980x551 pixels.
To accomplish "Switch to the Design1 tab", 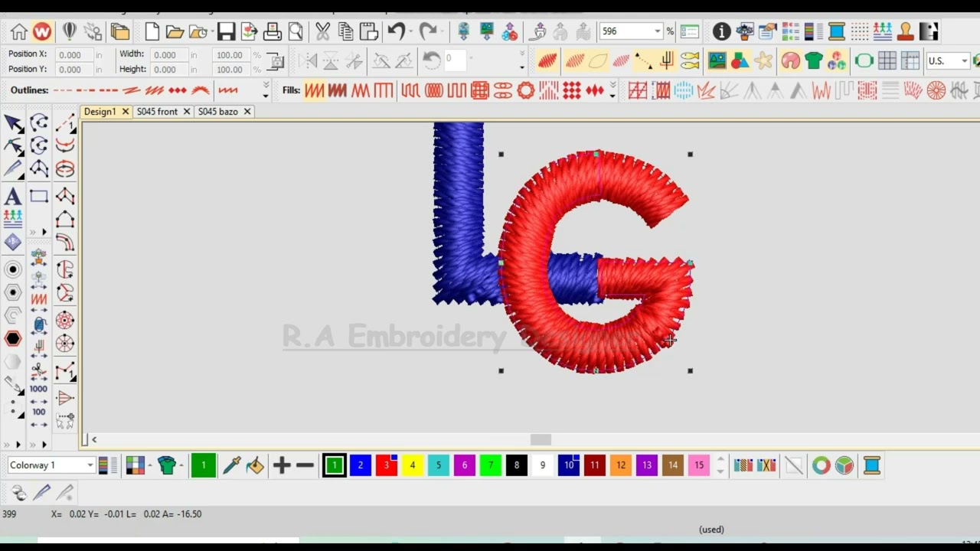I will click(100, 112).
